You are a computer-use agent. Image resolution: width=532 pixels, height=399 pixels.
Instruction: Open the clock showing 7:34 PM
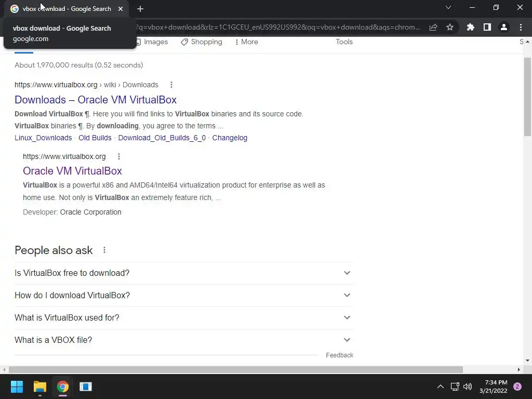click(493, 387)
